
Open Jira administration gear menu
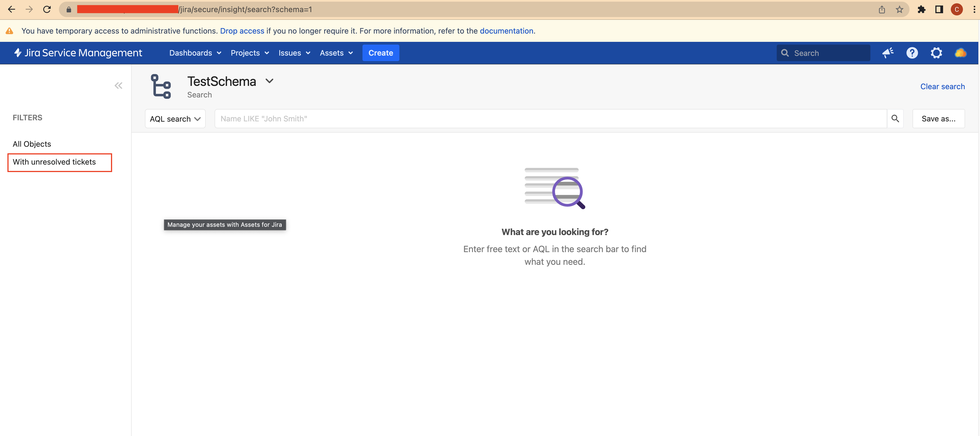[936, 53]
